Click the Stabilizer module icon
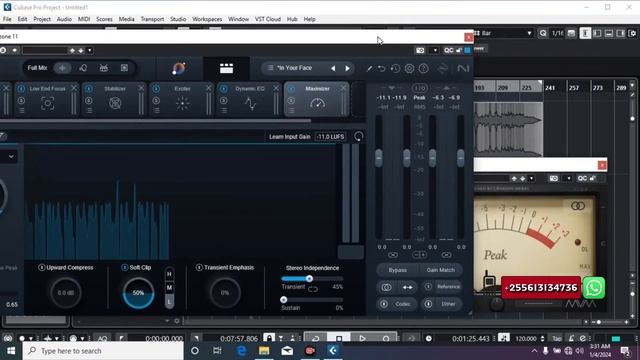Screen dimensions: 640x360 coord(115,103)
